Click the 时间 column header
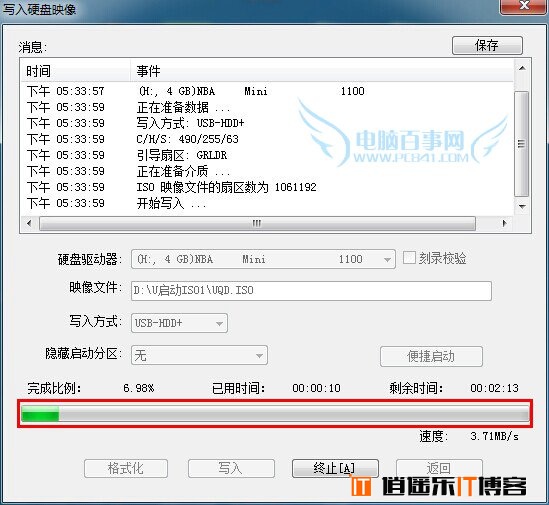 (76, 71)
